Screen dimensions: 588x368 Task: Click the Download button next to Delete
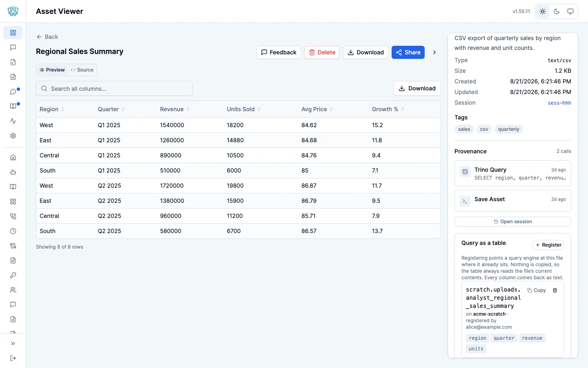coord(366,52)
